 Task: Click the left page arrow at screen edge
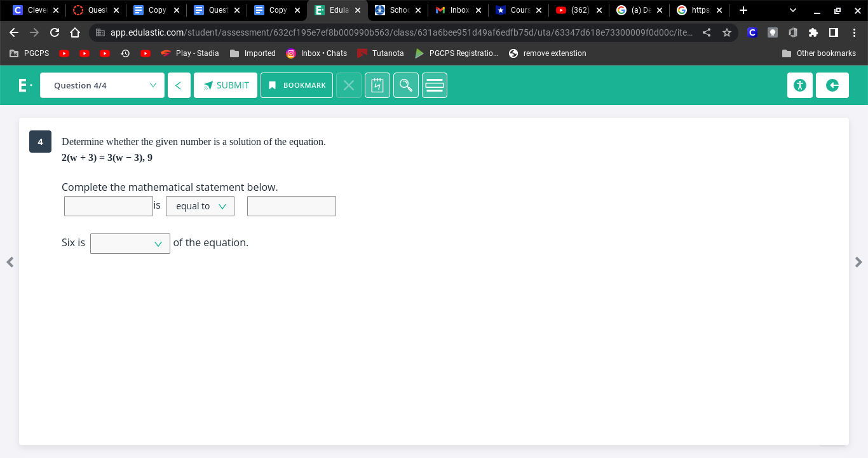coord(10,262)
